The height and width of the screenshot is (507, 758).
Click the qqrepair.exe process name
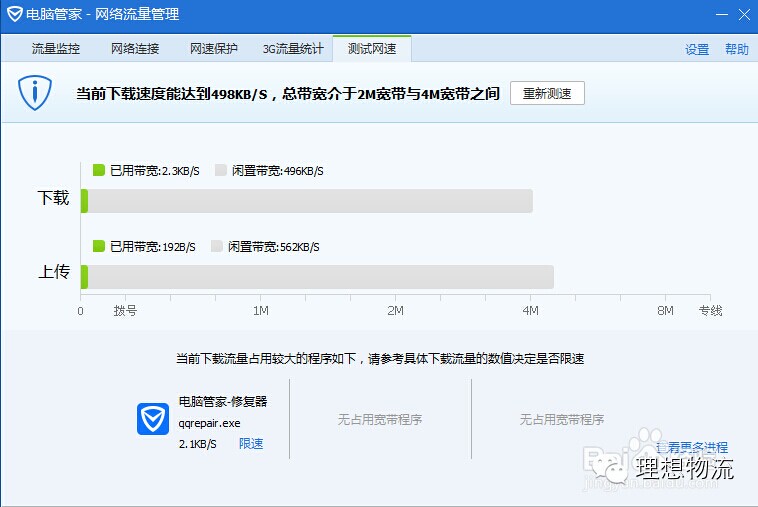[209, 423]
